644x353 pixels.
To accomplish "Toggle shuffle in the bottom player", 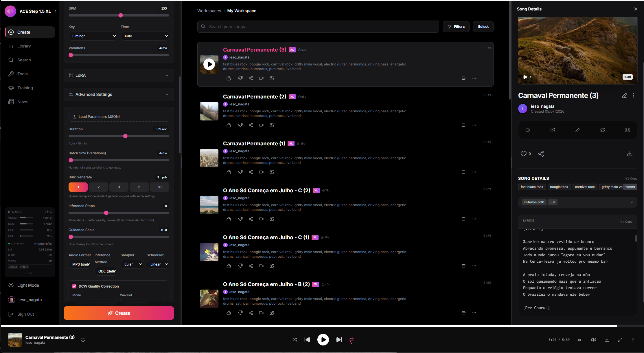I will (x=295, y=340).
